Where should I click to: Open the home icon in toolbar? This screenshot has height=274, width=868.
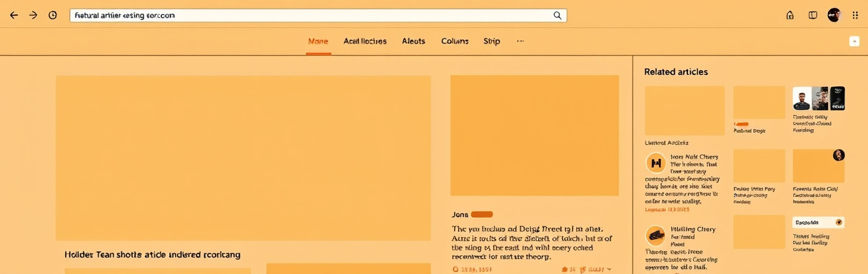(x=789, y=15)
